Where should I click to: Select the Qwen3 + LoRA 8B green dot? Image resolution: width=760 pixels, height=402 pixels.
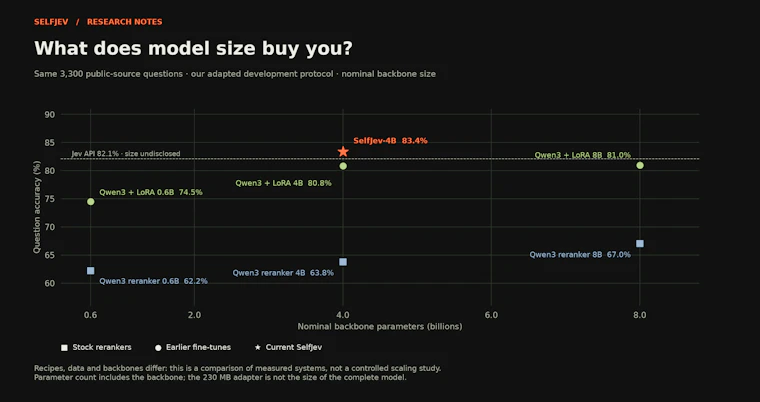tap(640, 165)
